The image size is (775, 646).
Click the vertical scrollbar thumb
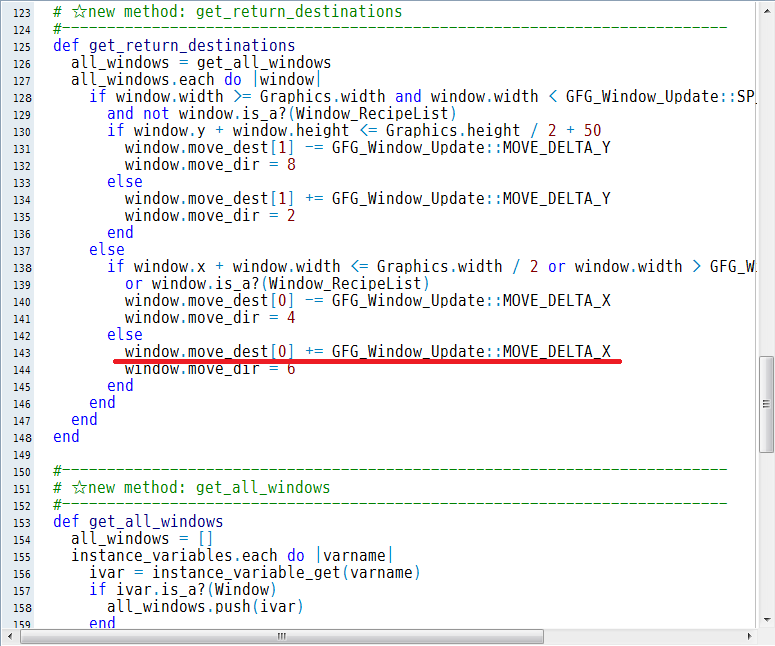click(766, 404)
